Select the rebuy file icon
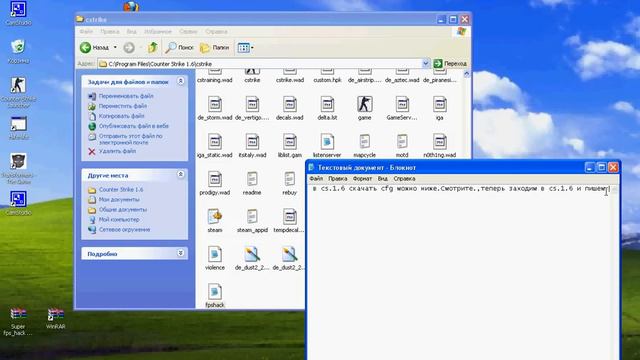The height and width of the screenshot is (360, 640). tap(290, 180)
